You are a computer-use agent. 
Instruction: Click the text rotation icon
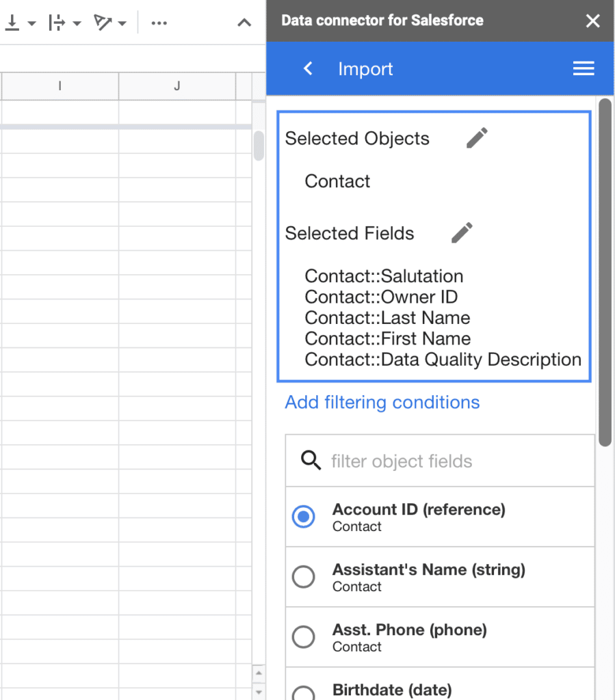103,23
